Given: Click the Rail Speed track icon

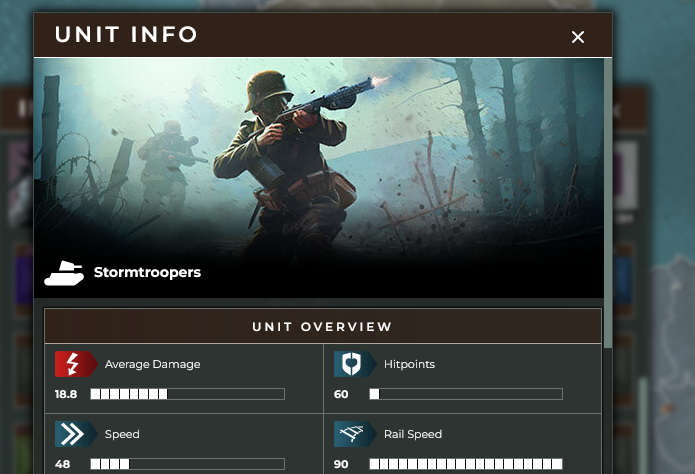Looking at the screenshot, I should click(355, 434).
